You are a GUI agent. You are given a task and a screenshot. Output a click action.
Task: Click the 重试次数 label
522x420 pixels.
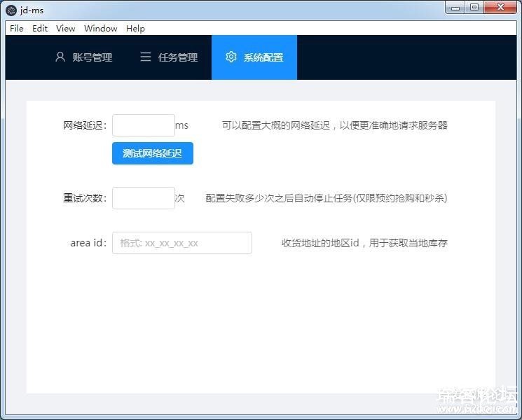point(85,198)
